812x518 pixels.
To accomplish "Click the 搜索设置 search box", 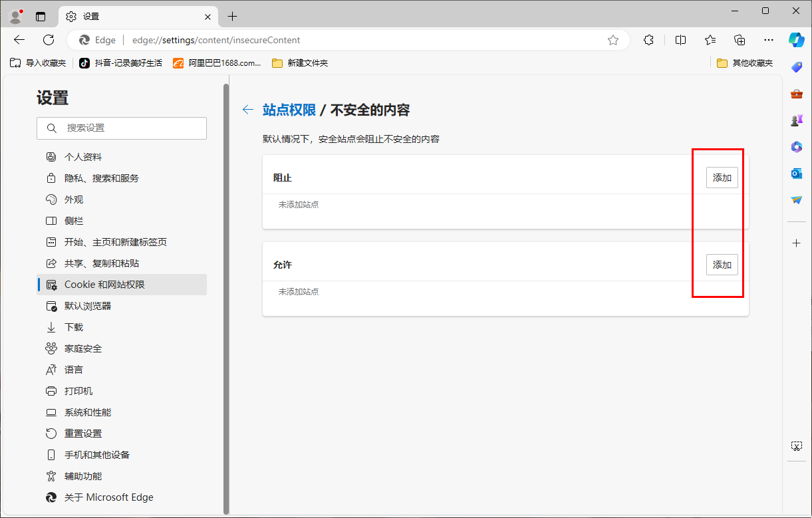I will (122, 128).
